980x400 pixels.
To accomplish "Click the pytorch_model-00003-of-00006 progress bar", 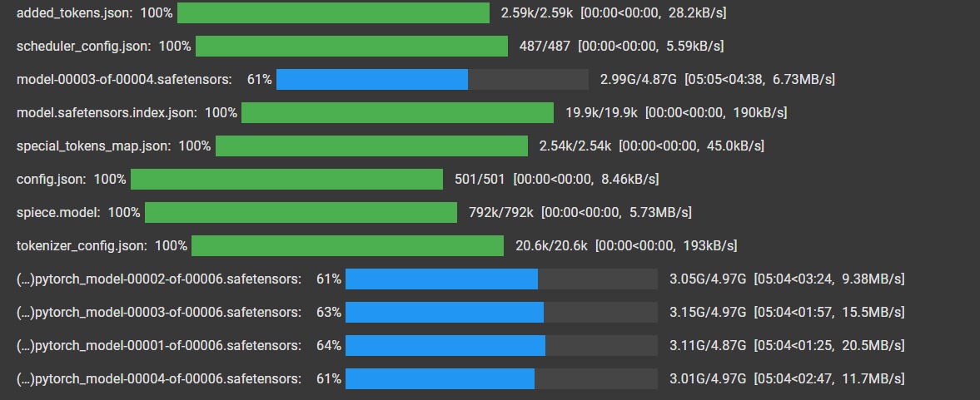I will click(501, 312).
